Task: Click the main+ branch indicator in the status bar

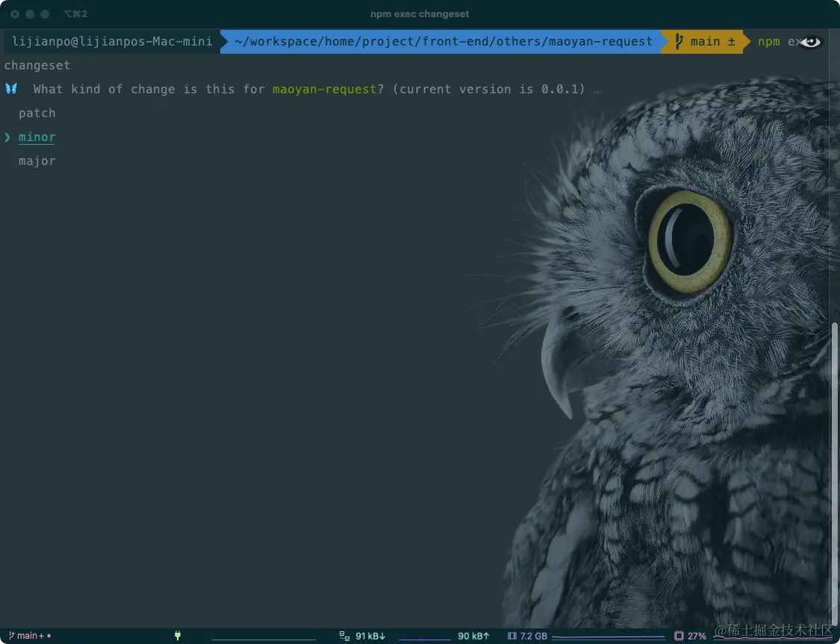Action: [29, 636]
